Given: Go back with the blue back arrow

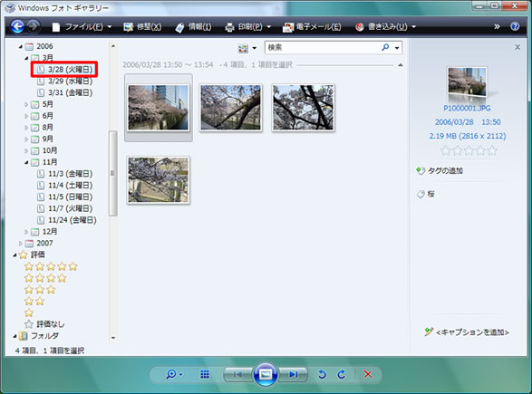Looking at the screenshot, I should [17, 26].
